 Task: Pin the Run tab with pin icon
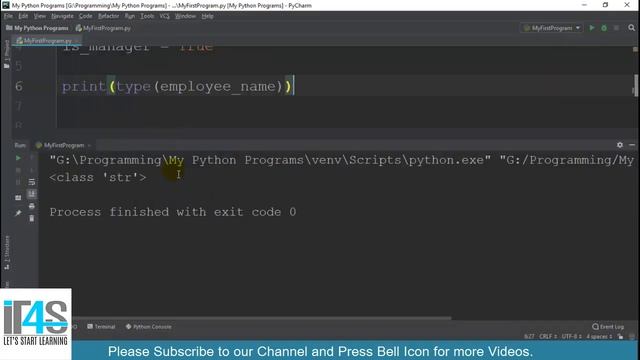[x=18, y=213]
